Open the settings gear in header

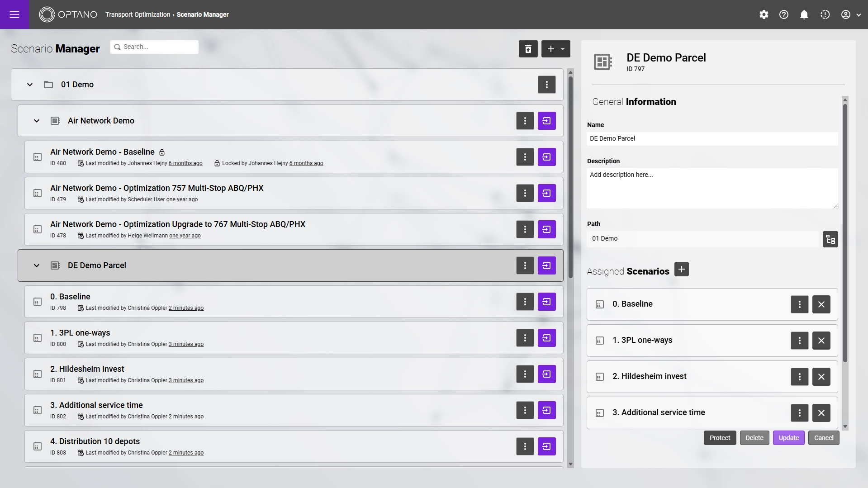pos(764,14)
